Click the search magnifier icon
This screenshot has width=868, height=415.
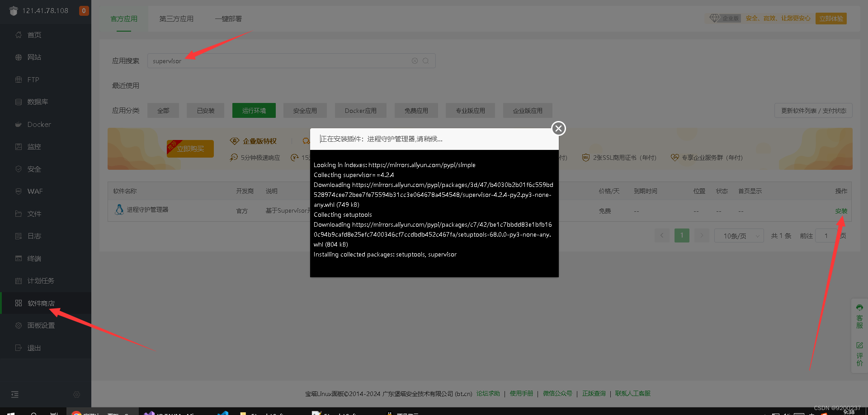(425, 61)
